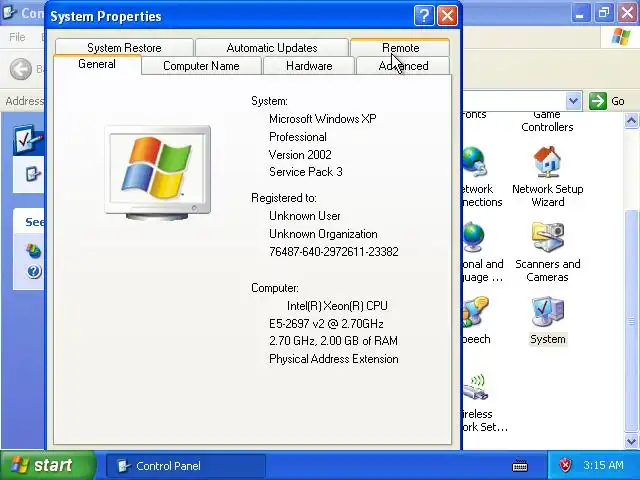Click the text 'Professional' under System
The width and height of the screenshot is (640, 480).
298,137
